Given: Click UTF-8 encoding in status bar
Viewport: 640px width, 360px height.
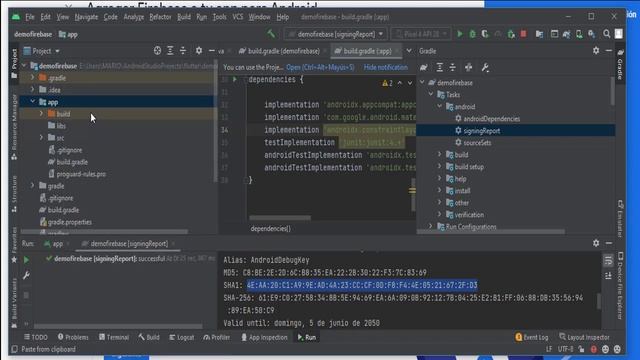Looking at the screenshot, I should tap(565, 349).
